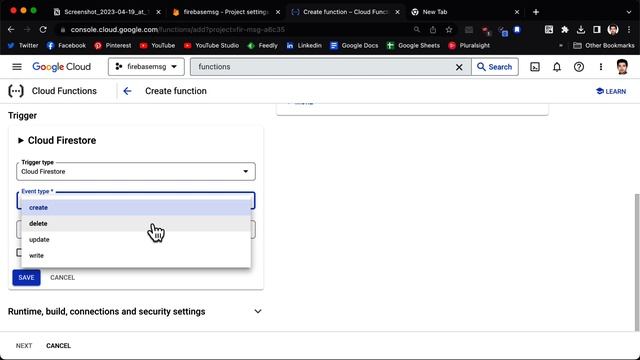Open the firebasemsg project selector
Image resolution: width=640 pixels, height=360 pixels.
coord(146,67)
